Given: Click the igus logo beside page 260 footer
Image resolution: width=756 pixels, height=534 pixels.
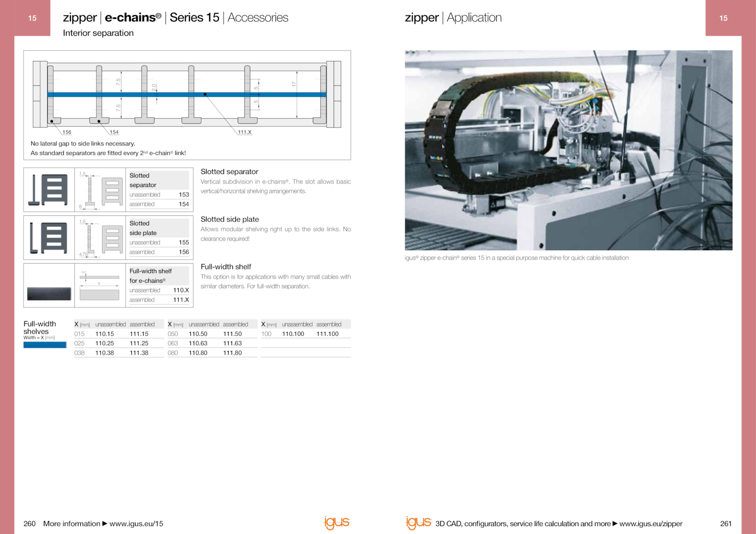Looking at the screenshot, I should 337,522.
